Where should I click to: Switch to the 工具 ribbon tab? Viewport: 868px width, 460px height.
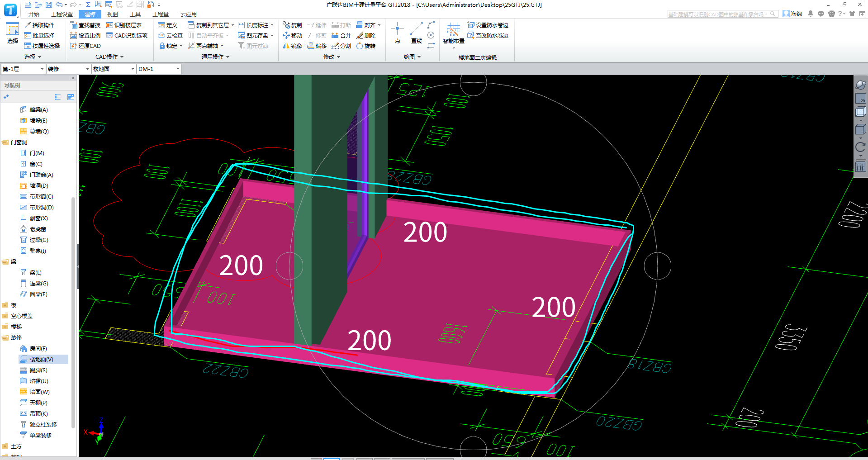coord(135,14)
